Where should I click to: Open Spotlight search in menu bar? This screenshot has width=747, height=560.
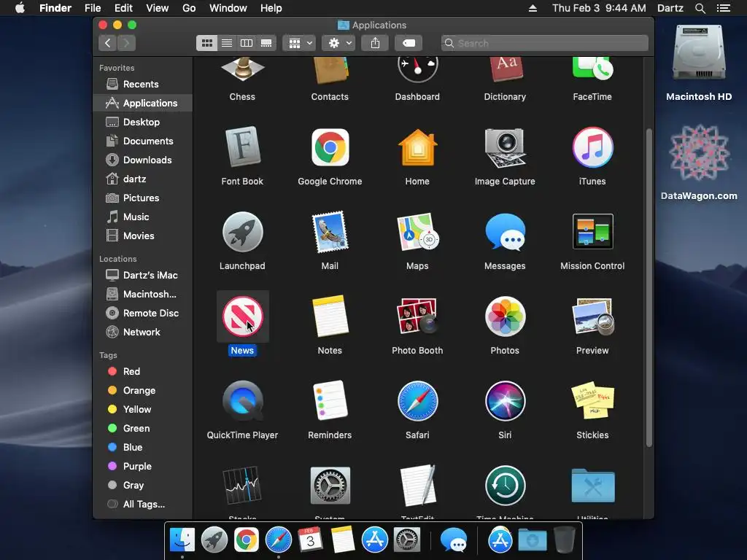(x=700, y=8)
